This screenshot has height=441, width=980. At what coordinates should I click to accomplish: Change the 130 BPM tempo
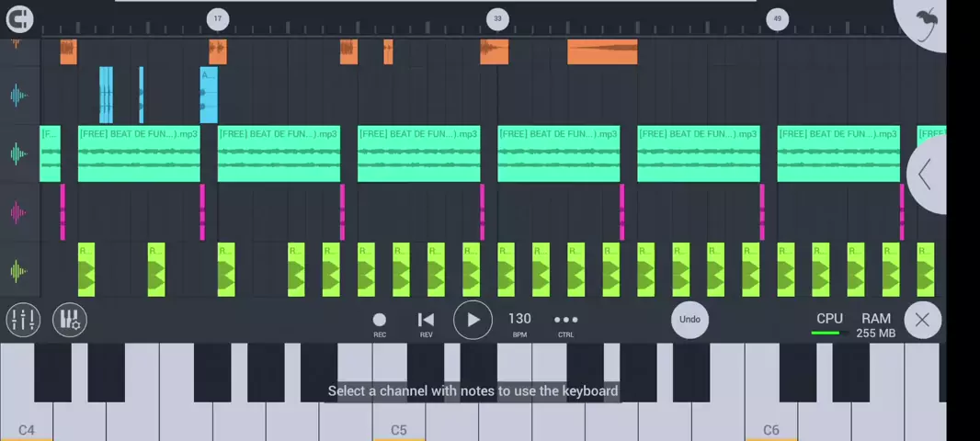tap(519, 322)
